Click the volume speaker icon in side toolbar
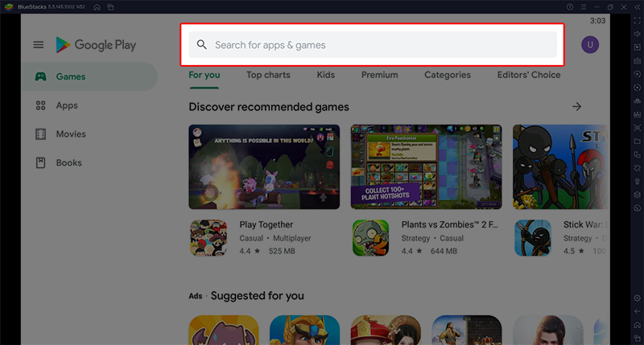Image resolution: width=644 pixels, height=345 pixels. coord(637,34)
